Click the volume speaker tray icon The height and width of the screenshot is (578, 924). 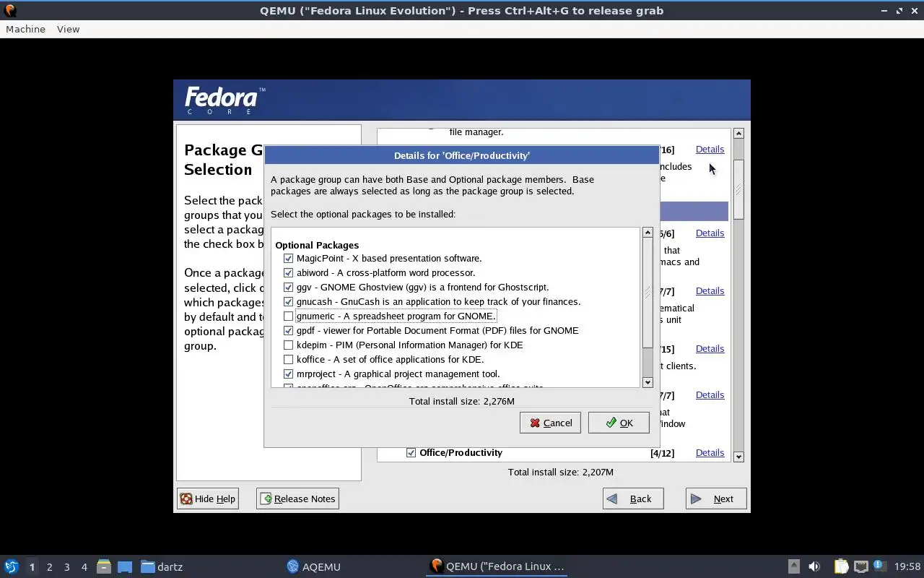tap(814, 566)
